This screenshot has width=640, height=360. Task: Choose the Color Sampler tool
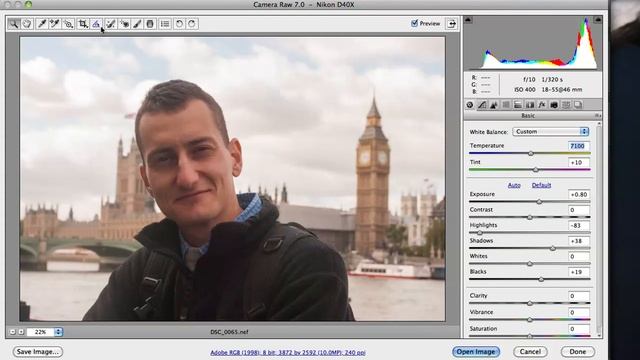click(55, 24)
